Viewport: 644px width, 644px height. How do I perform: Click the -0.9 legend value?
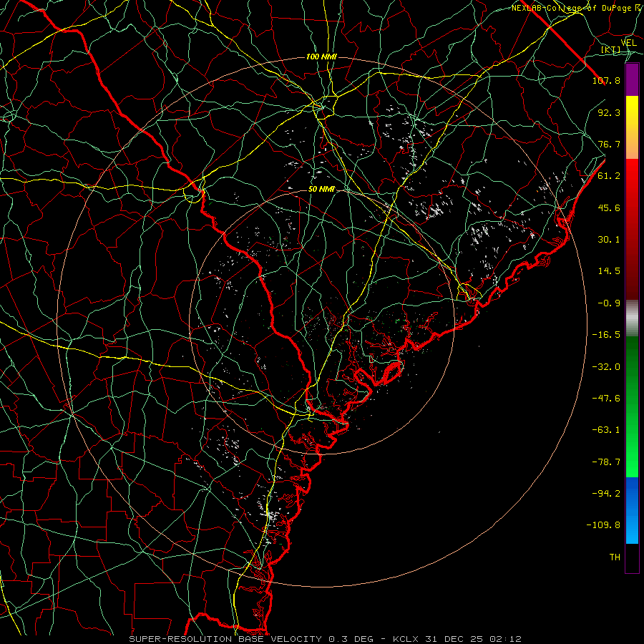pos(609,303)
